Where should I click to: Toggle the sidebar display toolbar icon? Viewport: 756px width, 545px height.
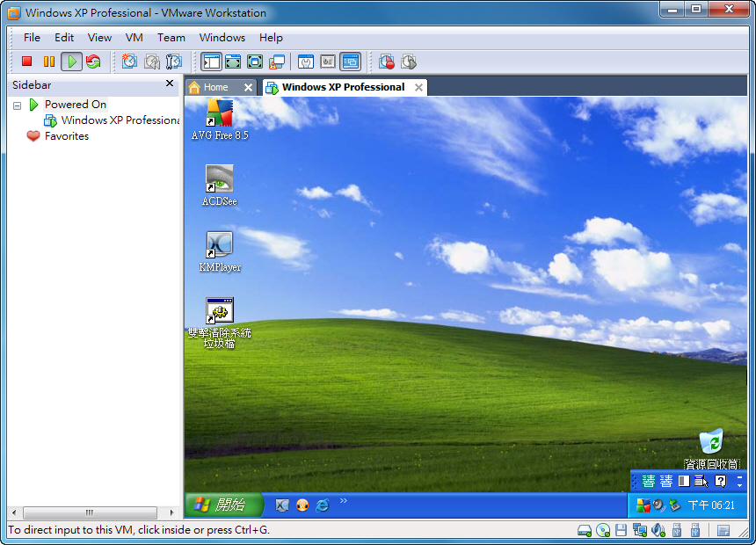pos(211,62)
